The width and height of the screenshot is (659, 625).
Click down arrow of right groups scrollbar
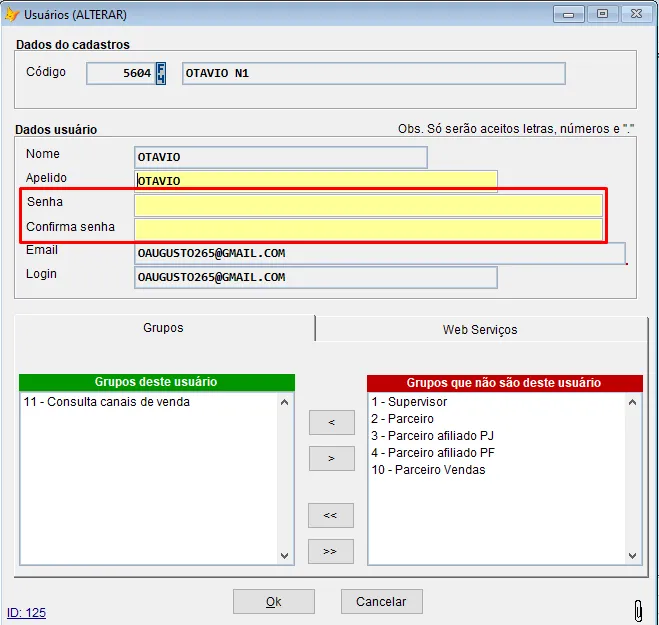click(x=633, y=556)
